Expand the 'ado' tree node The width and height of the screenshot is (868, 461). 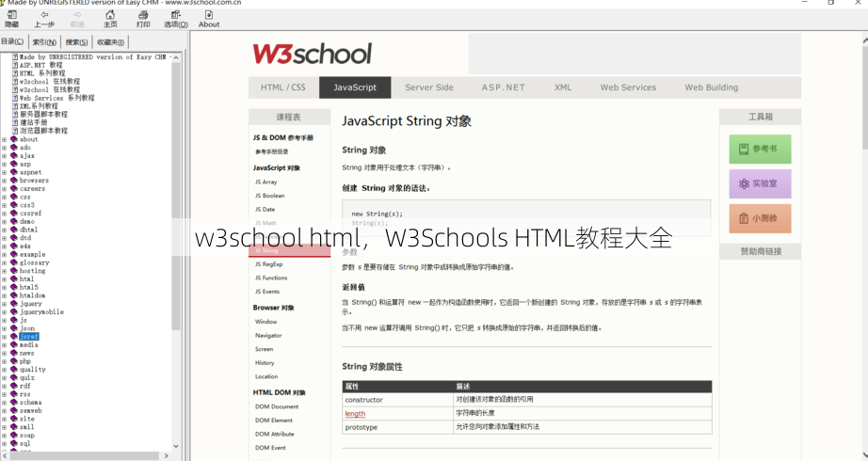click(4, 148)
